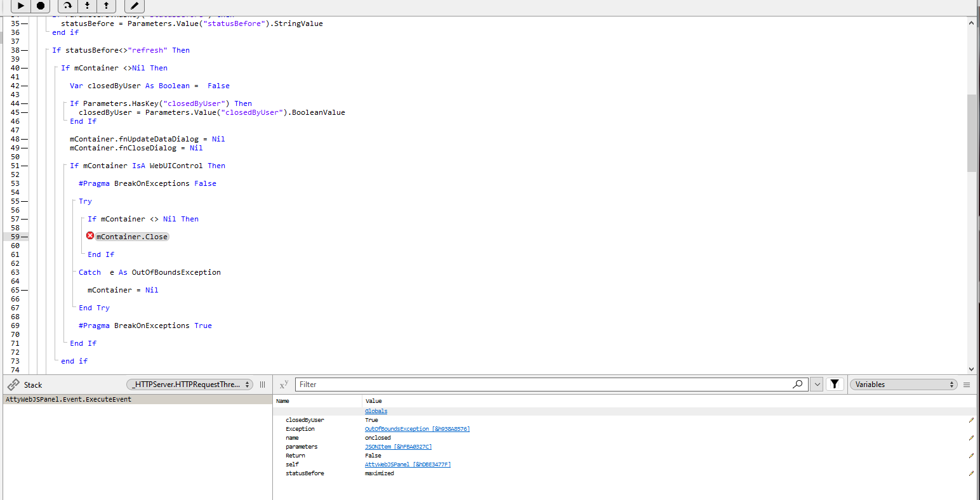Edit closedByUser value with its pencil icon
Viewport: 980px width, 500px height.
[971, 420]
